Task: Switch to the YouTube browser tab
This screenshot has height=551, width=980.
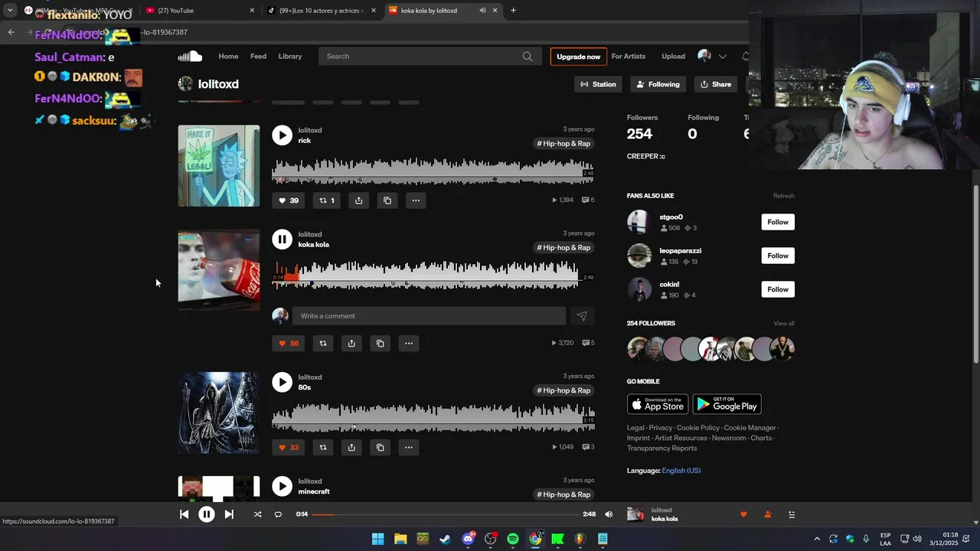Action: point(199,11)
